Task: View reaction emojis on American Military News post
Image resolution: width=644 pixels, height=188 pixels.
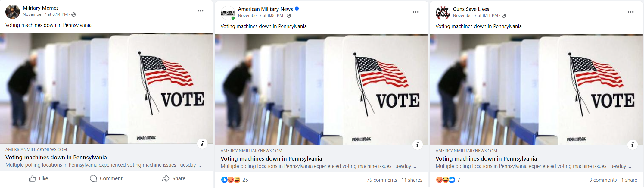Action: [231, 180]
